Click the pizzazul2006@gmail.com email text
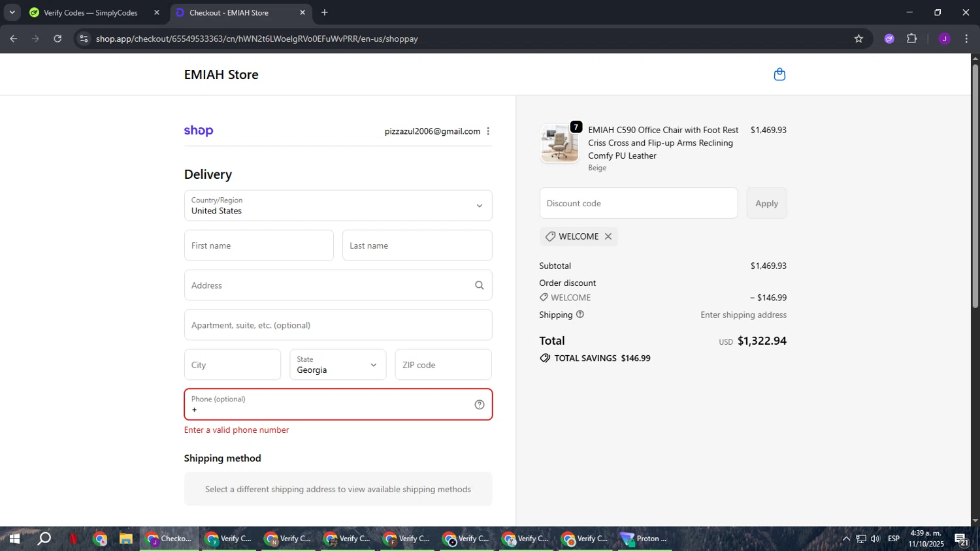 click(x=433, y=131)
